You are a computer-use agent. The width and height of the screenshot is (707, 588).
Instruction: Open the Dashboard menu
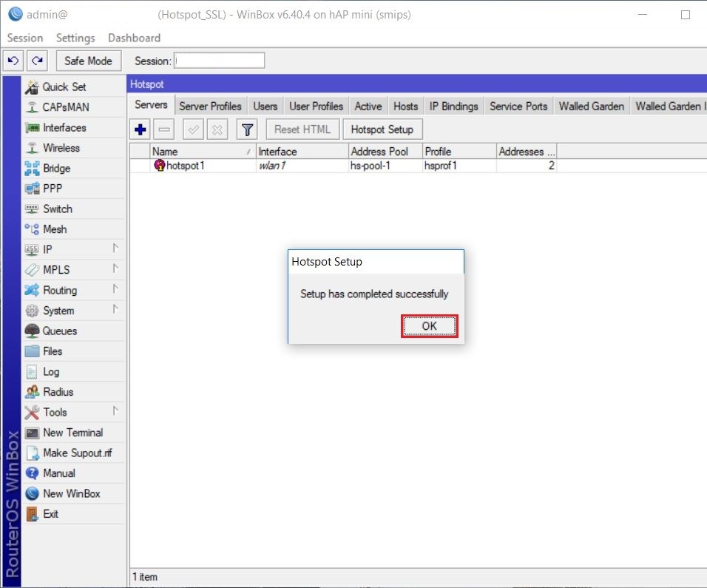pos(134,38)
